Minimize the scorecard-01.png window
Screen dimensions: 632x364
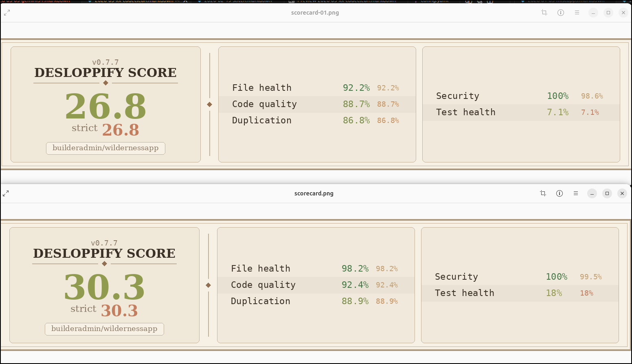(593, 13)
